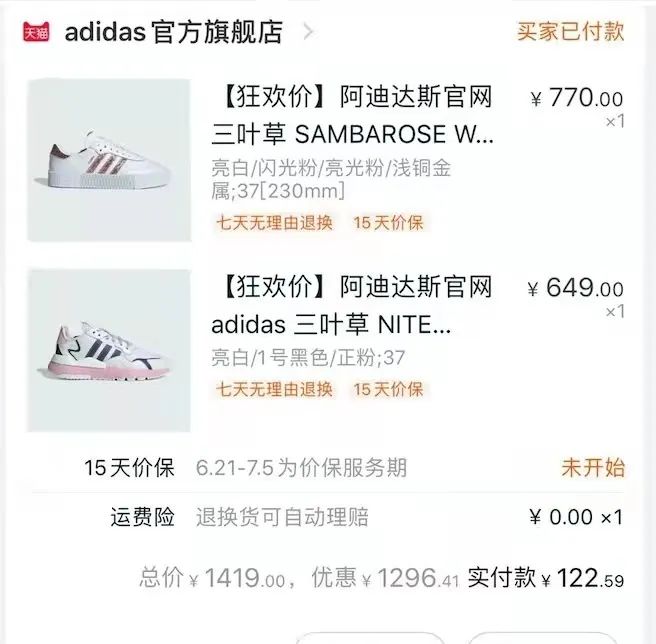Select SAMBAROSE color and size details
The height and width of the screenshot is (644, 656).
coord(331,179)
